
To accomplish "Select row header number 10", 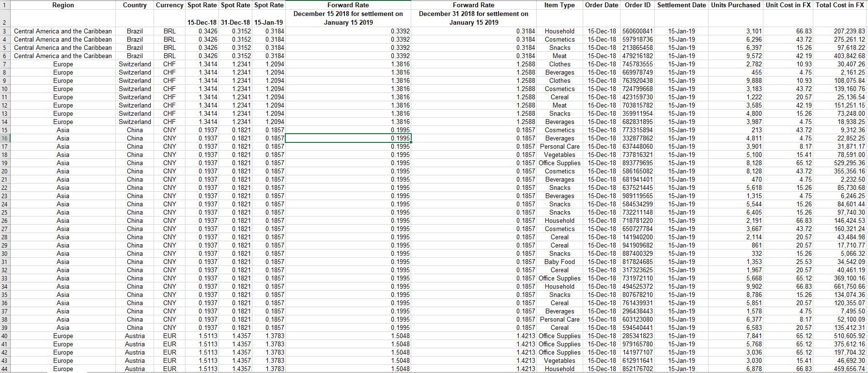I will (x=5, y=89).
